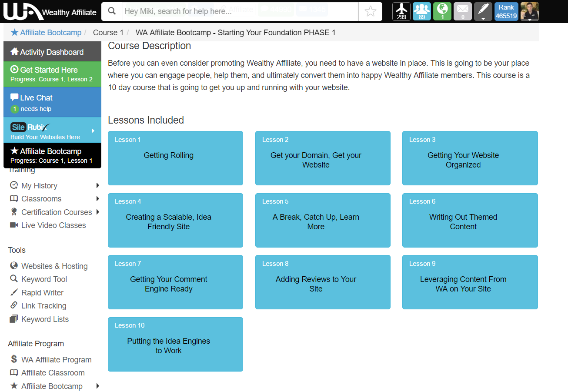
Task: Open Live Chat
Action: [52, 102]
